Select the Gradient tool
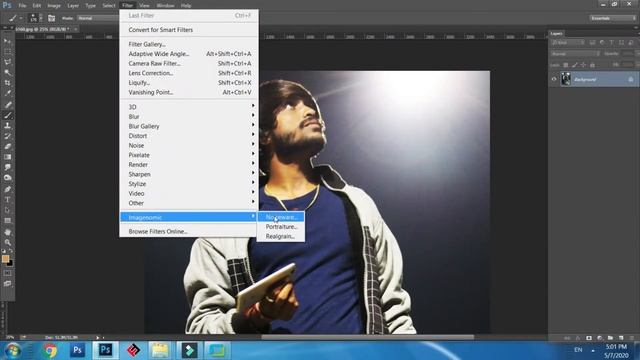This screenshot has height=360, width=640. click(7, 157)
